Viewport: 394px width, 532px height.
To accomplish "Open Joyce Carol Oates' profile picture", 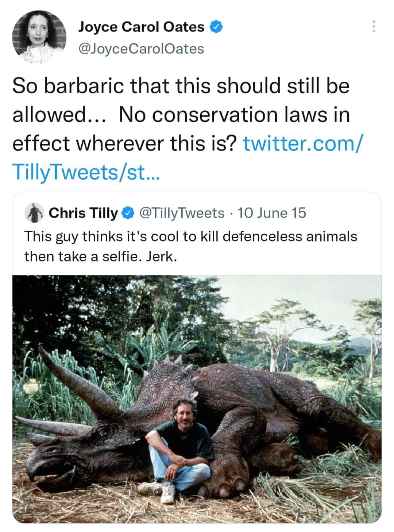I will [39, 37].
